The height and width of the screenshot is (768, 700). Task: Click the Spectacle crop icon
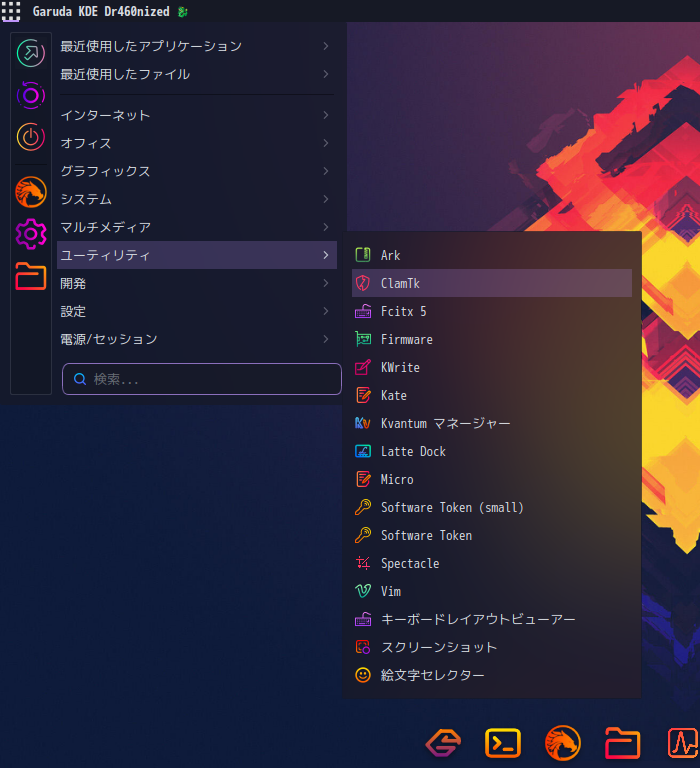(x=363, y=563)
